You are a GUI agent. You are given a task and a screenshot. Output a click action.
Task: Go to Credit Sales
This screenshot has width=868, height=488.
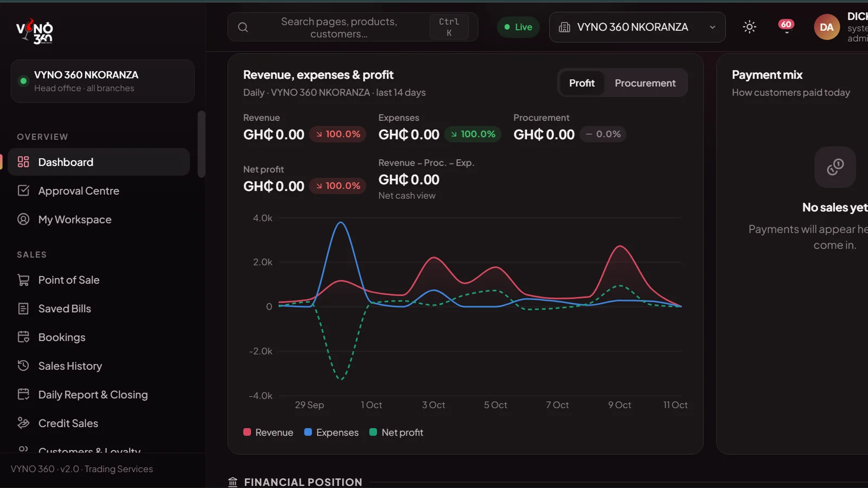[x=99, y=423]
